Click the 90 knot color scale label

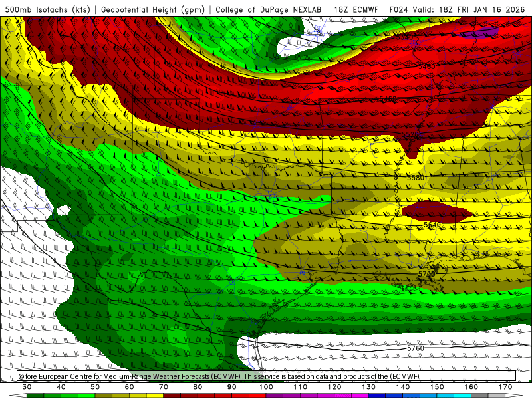[x=232, y=387]
